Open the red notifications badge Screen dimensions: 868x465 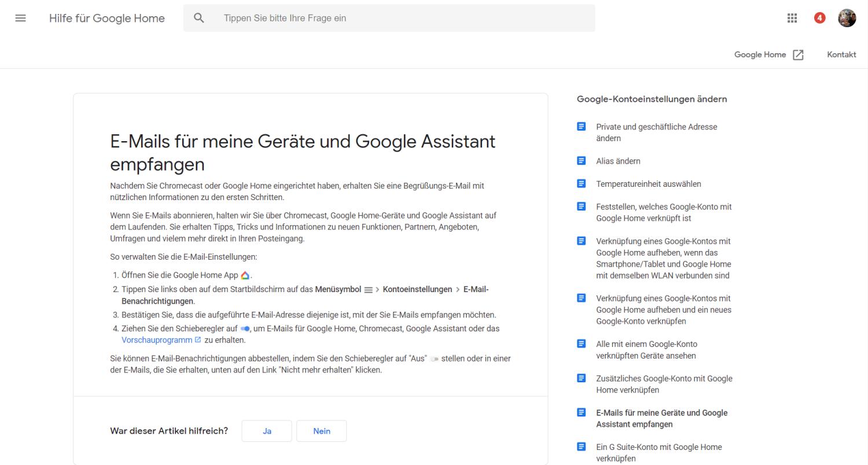coord(819,18)
